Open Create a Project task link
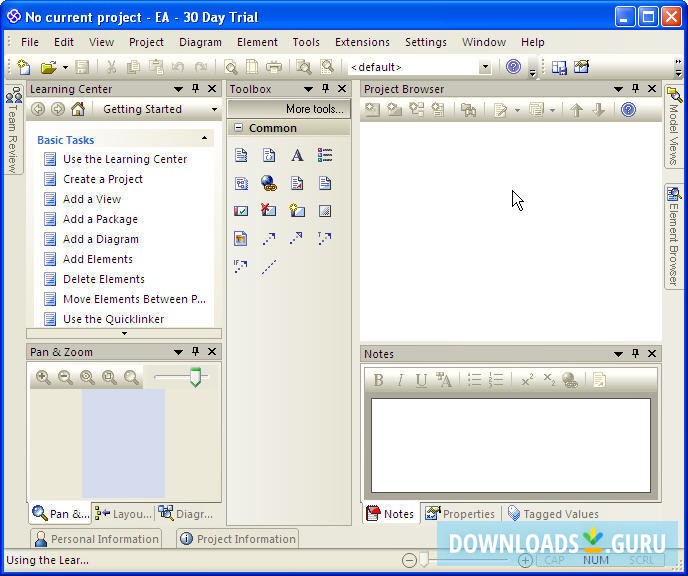Viewport: 688px width, 576px height. coord(103,179)
